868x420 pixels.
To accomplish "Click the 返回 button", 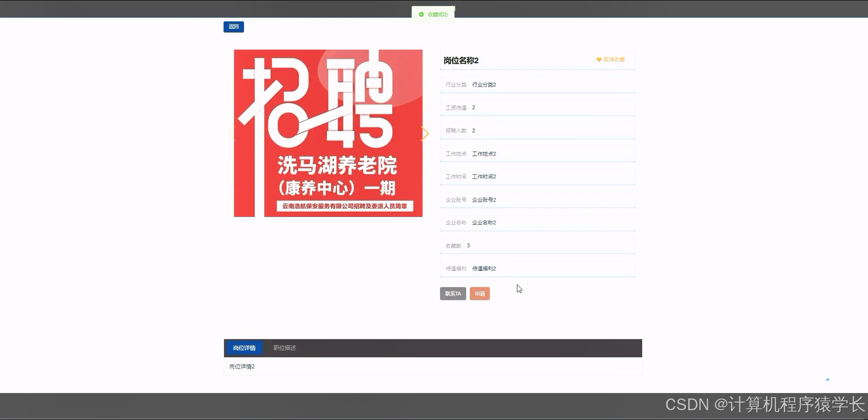I will (x=233, y=27).
